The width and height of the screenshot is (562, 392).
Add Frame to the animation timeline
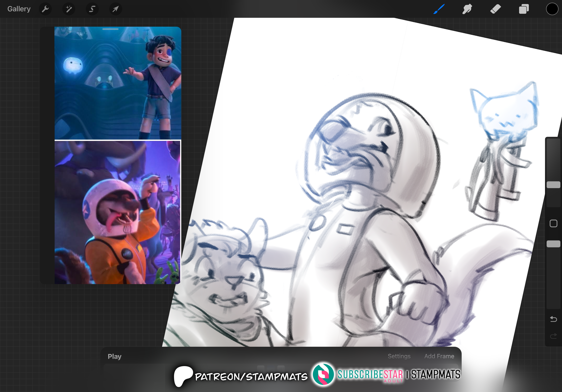coord(439,356)
